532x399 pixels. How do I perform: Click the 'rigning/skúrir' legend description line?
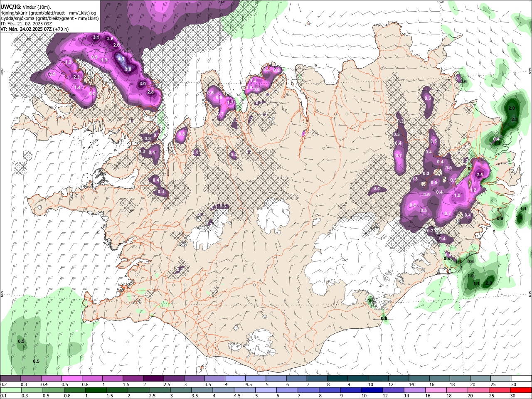coord(48,13)
